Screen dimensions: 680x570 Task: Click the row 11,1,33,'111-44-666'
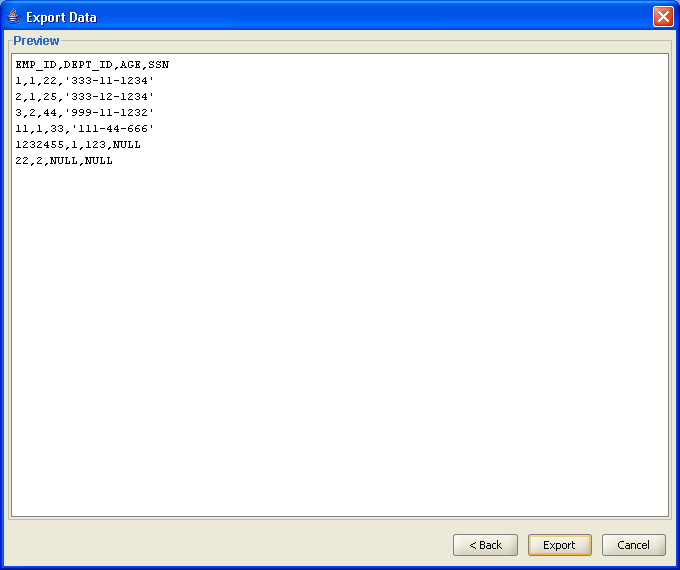tap(85, 129)
